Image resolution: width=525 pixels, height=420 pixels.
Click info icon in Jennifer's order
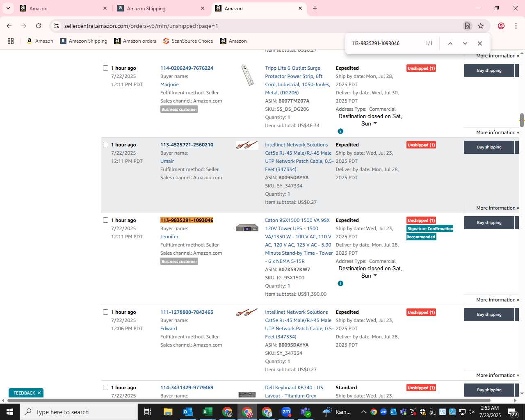(340, 283)
